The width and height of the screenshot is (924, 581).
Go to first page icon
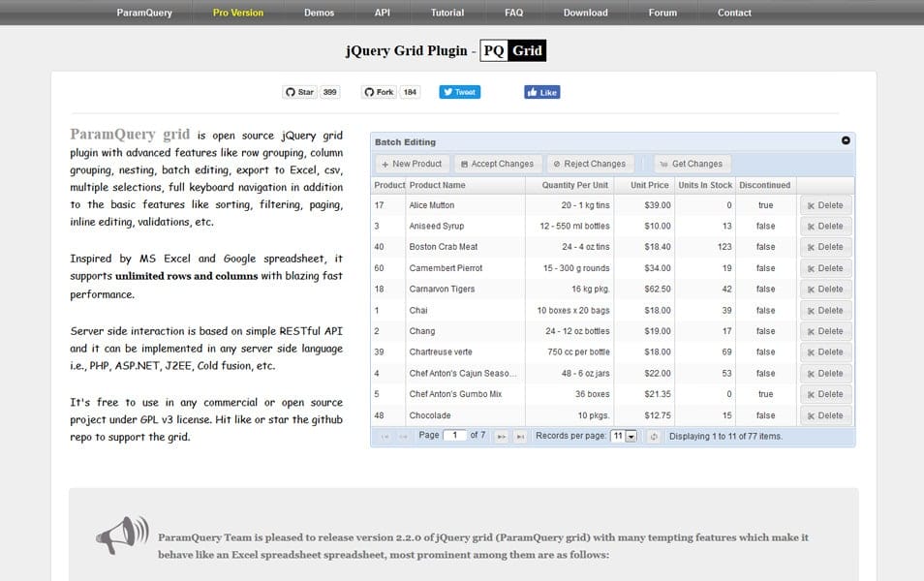385,436
